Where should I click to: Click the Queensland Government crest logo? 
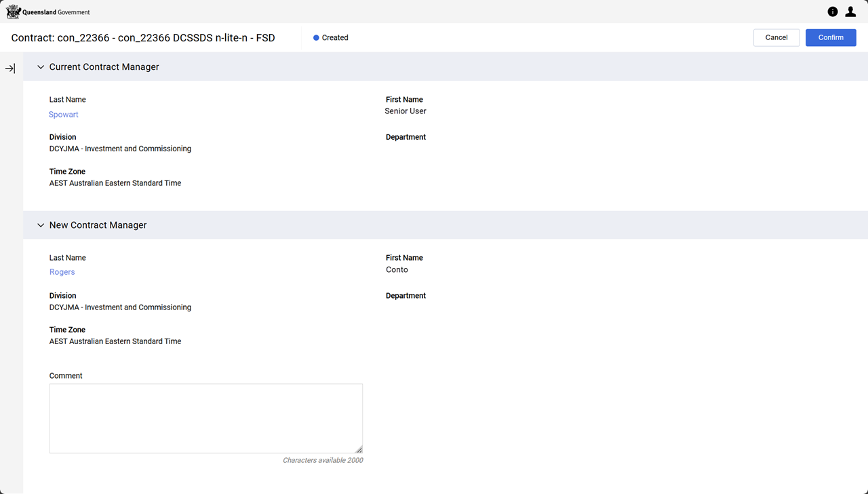(x=14, y=12)
